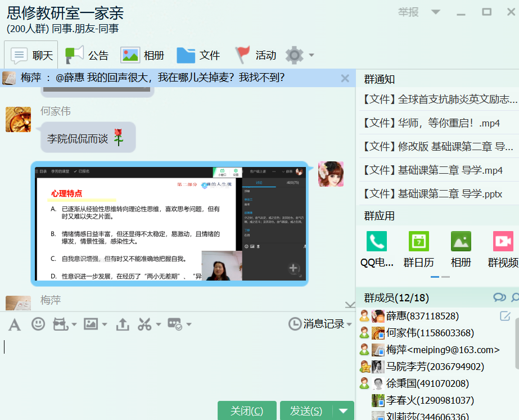
Task: Open file 基础课第二章 导学.pptx notice
Action: click(x=439, y=194)
